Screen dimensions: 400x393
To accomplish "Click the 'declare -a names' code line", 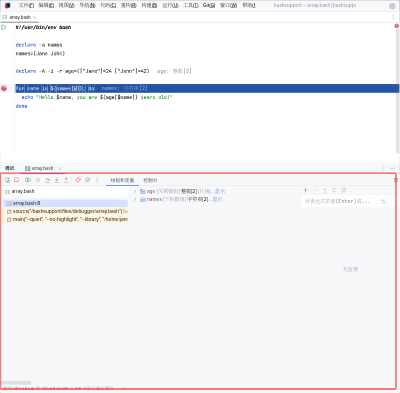I will coord(39,45).
